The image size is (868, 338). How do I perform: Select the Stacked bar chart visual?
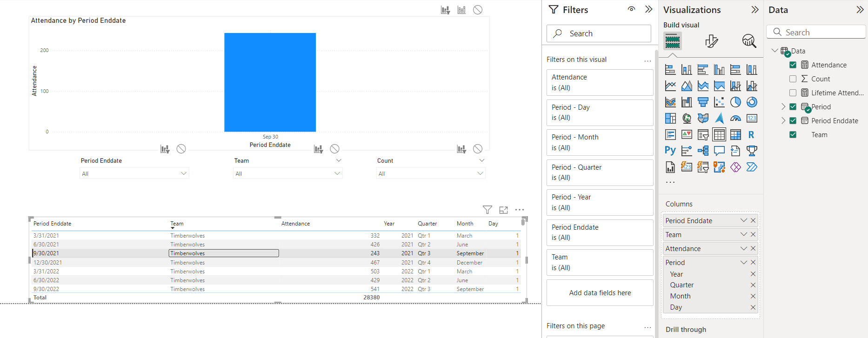(670, 70)
